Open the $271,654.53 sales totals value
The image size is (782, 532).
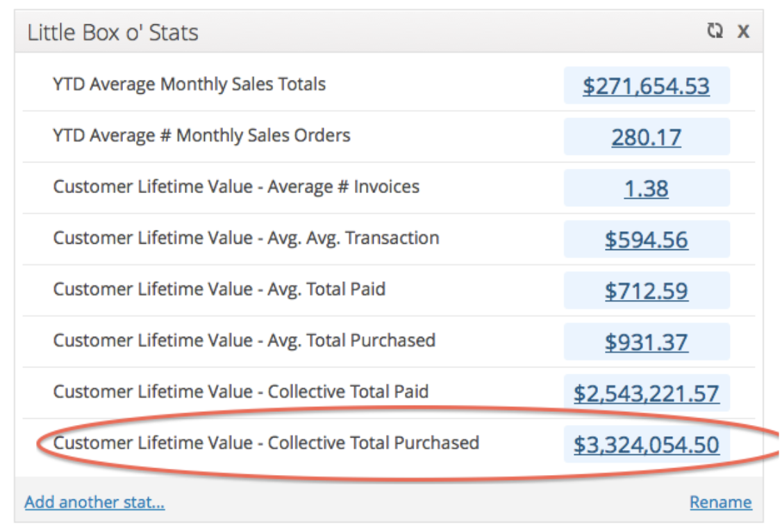646,86
